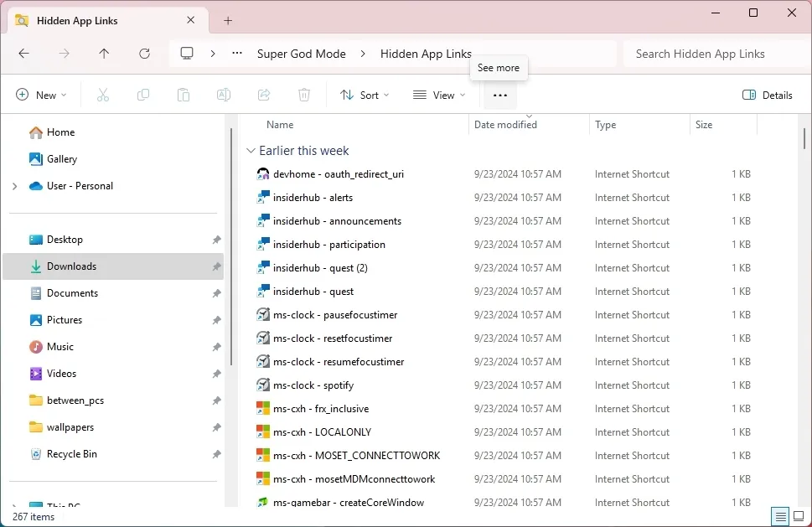This screenshot has height=527, width=812.
Task: Collapse the Earlier this week group
Action: [x=251, y=151]
